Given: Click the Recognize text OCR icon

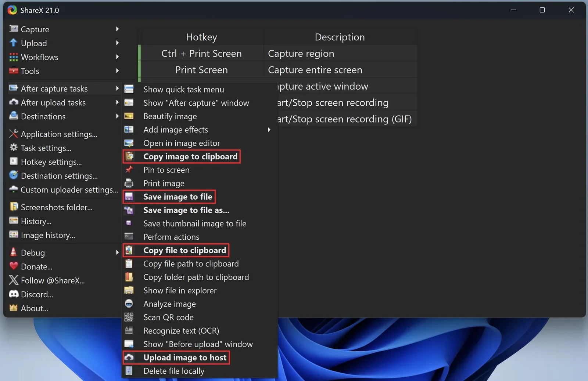Looking at the screenshot, I should click(129, 330).
